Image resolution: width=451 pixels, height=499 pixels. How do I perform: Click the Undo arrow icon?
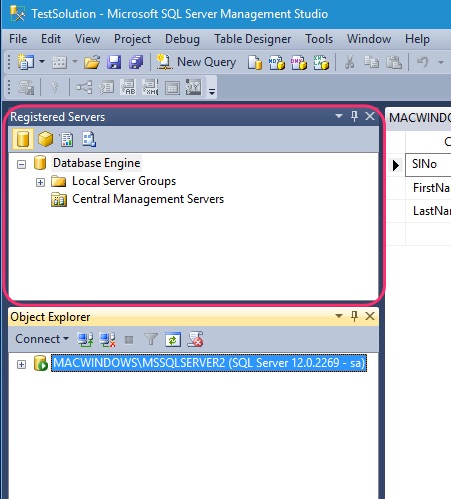(422, 62)
